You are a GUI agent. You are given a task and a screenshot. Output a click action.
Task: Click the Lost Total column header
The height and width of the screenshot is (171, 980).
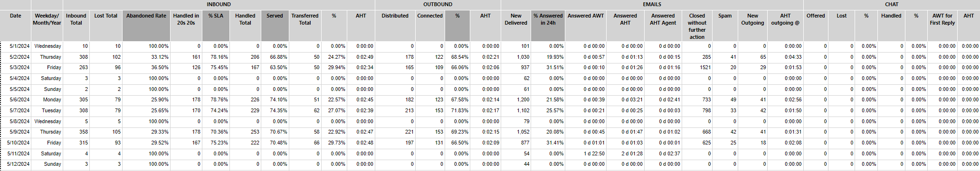tap(106, 26)
